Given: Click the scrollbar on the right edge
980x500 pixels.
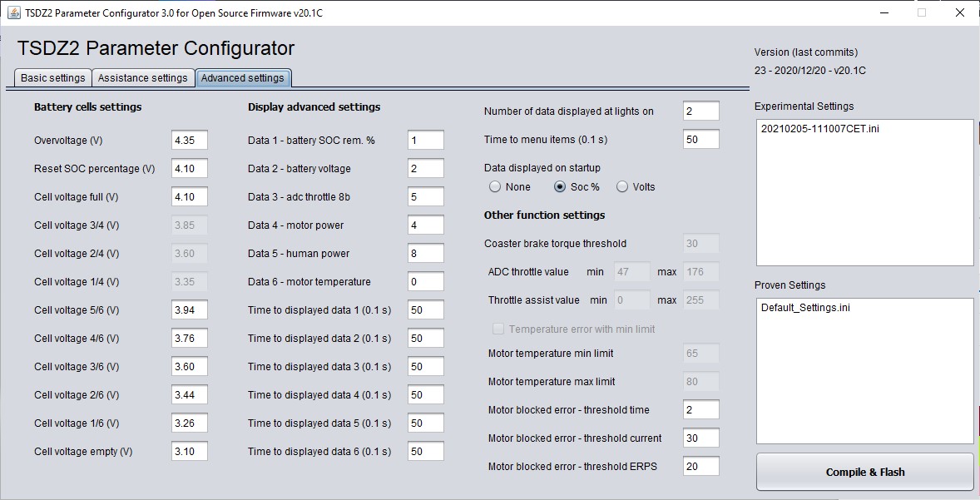Looking at the screenshot, I should click(975, 250).
